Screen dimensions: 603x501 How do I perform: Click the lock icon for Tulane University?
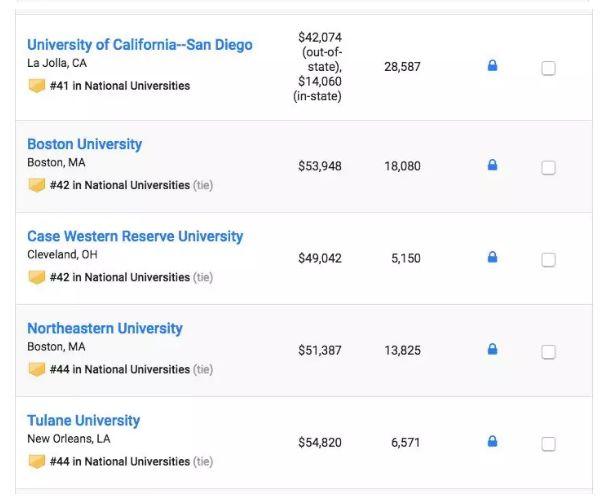pyautogui.click(x=492, y=441)
